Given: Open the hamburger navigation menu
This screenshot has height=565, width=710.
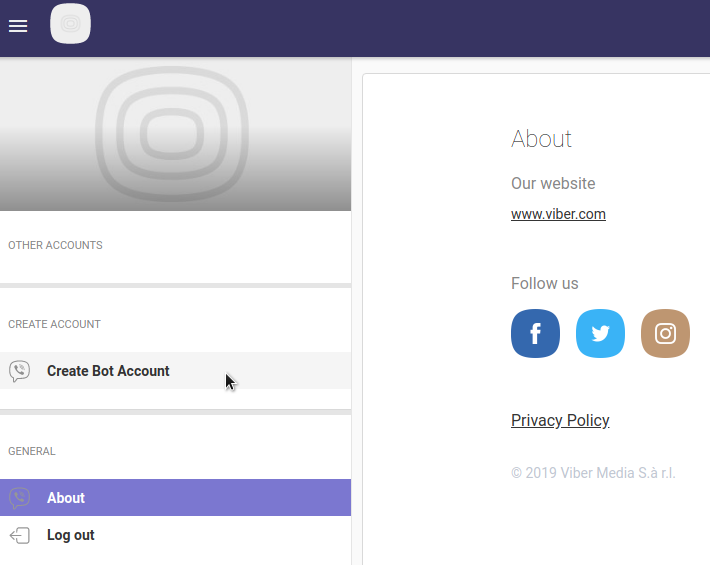Looking at the screenshot, I should coord(18,26).
